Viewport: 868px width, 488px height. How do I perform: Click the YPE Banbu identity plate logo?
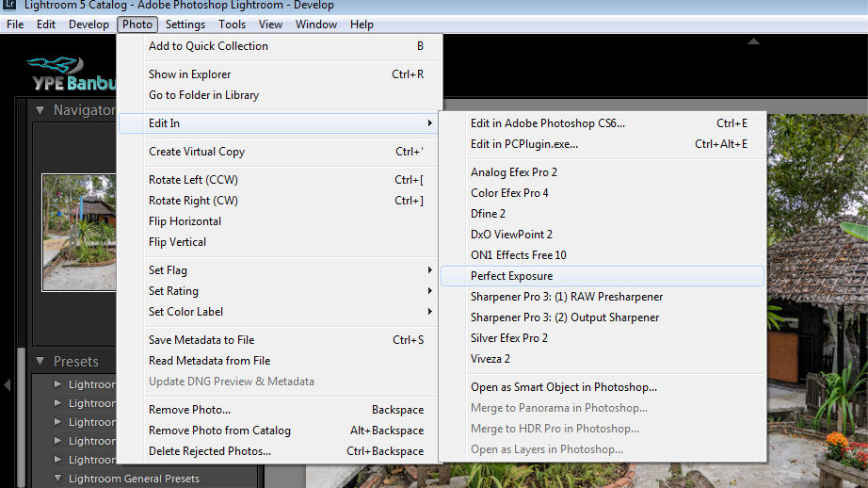click(71, 74)
